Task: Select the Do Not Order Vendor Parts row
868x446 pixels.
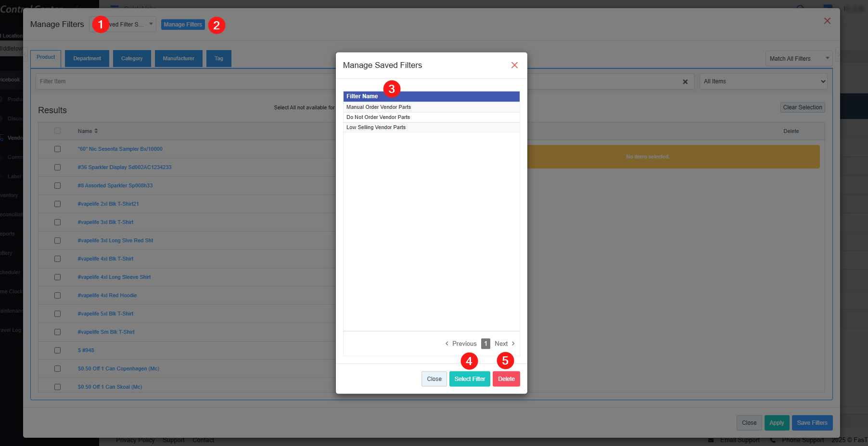Action: point(432,118)
